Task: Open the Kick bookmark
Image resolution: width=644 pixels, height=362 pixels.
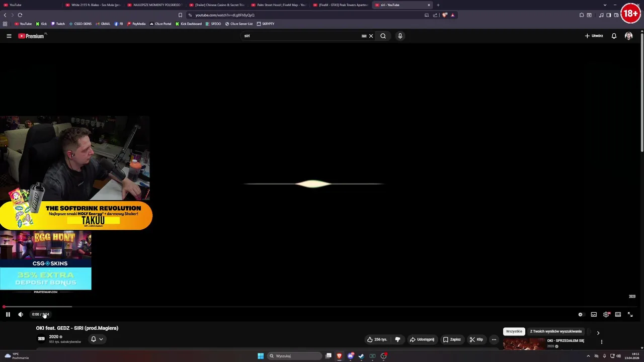Action: [x=41, y=24]
